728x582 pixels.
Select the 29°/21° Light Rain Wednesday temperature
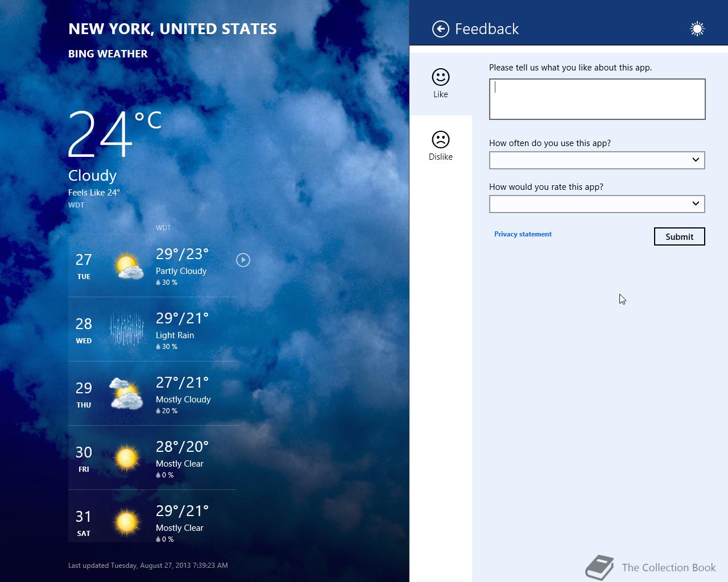(x=183, y=318)
